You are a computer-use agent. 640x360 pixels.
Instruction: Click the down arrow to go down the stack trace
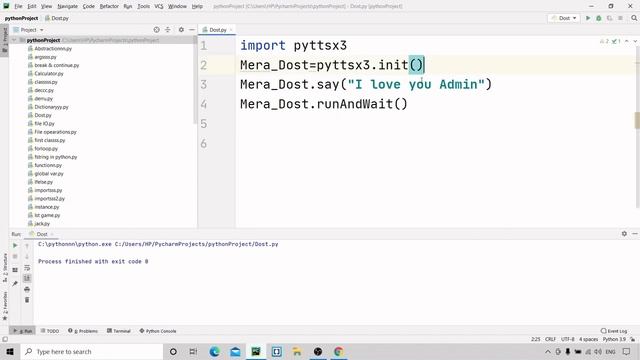point(27,256)
